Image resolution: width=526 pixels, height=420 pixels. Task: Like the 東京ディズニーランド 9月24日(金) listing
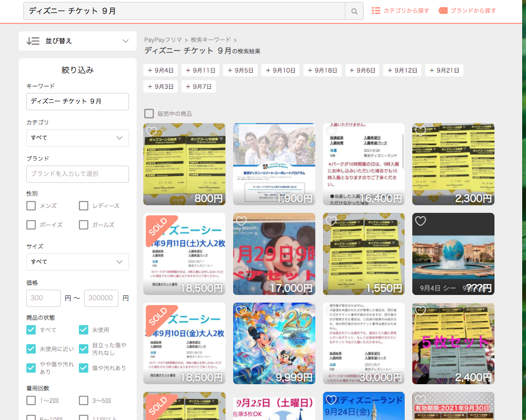coord(331,399)
